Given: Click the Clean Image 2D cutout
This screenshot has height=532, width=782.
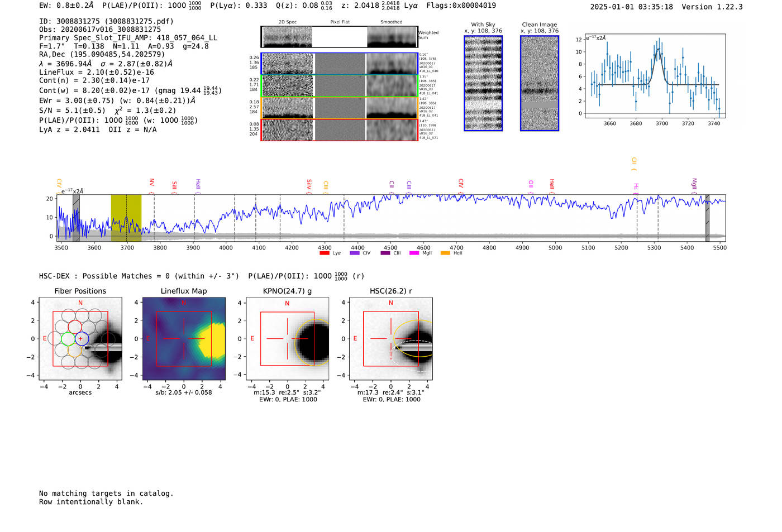Looking at the screenshot, I should coord(540,83).
